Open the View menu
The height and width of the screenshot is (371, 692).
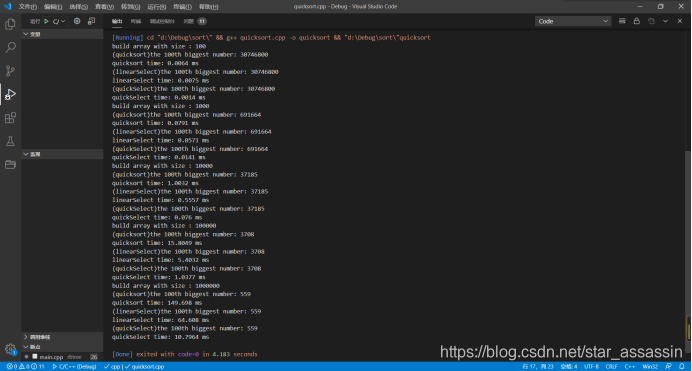(x=104, y=7)
